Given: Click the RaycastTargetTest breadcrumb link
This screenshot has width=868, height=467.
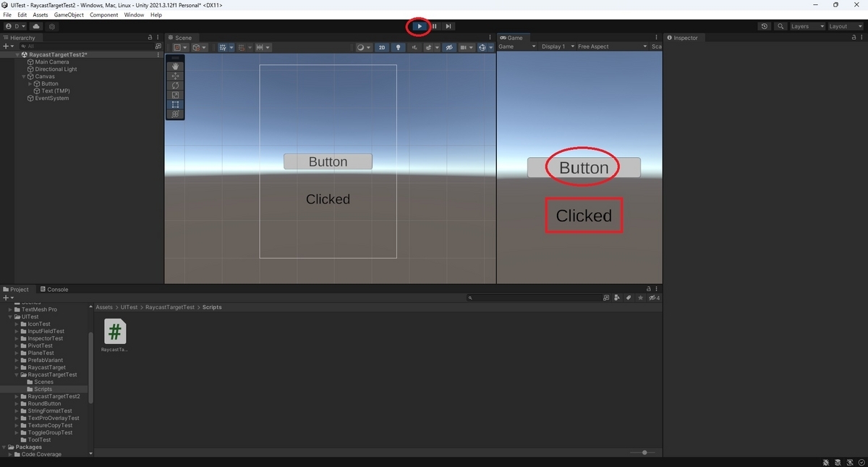Looking at the screenshot, I should click(x=170, y=307).
